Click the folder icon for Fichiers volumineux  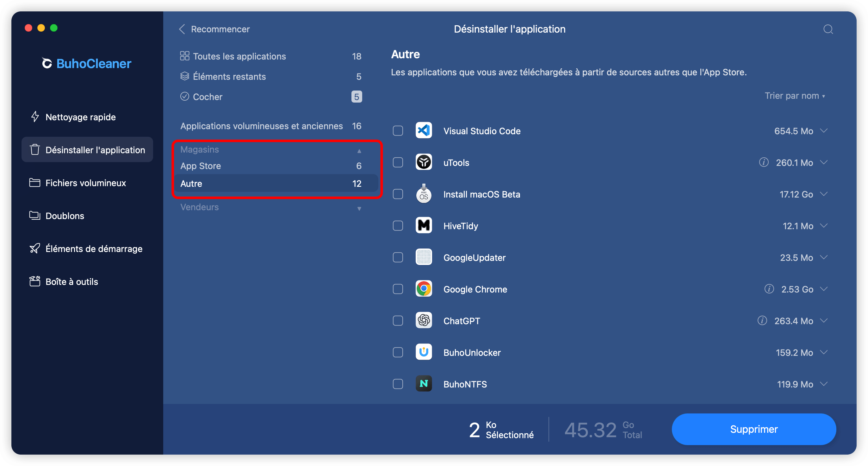coord(35,182)
